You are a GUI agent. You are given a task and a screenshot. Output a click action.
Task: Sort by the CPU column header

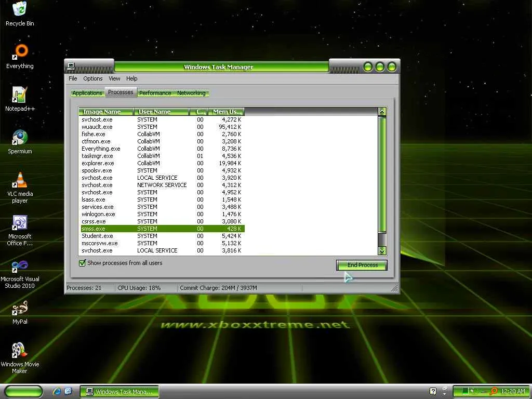(x=199, y=112)
